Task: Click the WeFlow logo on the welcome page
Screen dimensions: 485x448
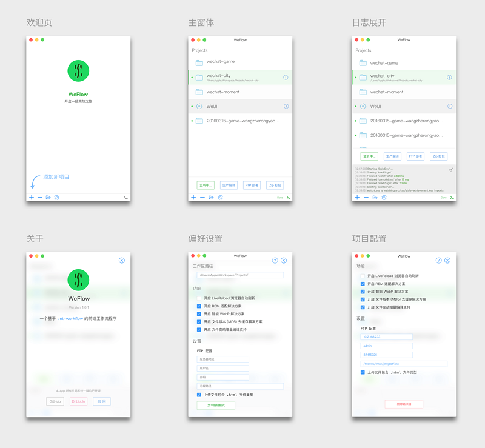Action: (78, 71)
